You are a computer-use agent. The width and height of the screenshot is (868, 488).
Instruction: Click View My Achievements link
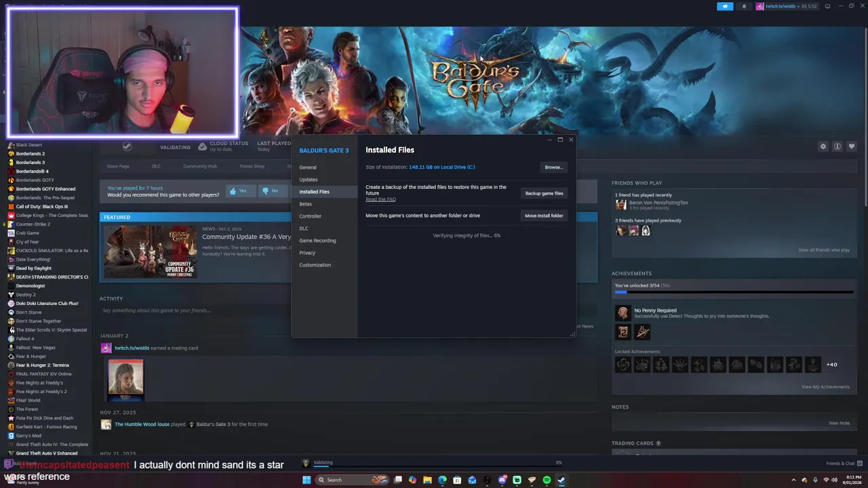(825, 387)
